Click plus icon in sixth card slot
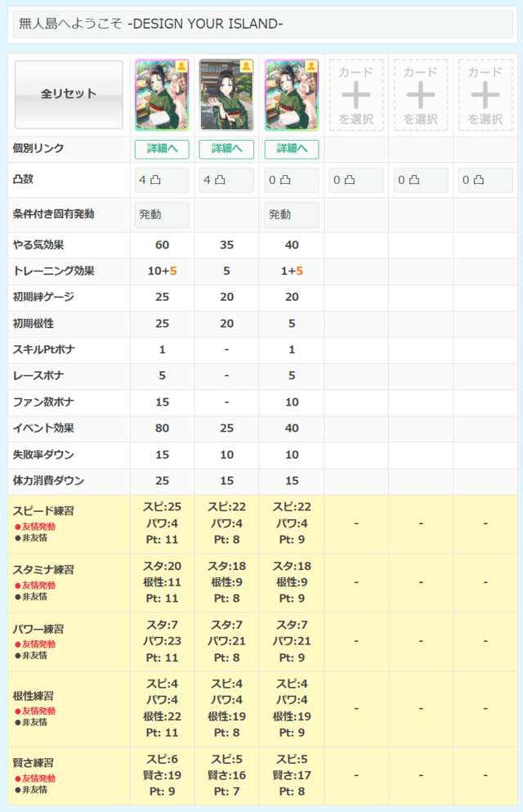The width and height of the screenshot is (523, 812). 485,95
